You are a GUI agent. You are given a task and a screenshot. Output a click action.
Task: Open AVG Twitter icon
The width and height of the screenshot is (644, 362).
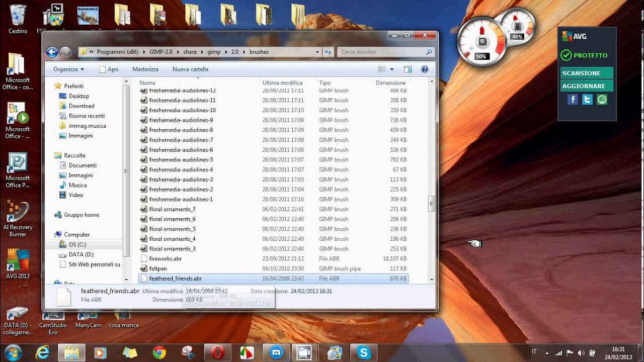click(587, 100)
